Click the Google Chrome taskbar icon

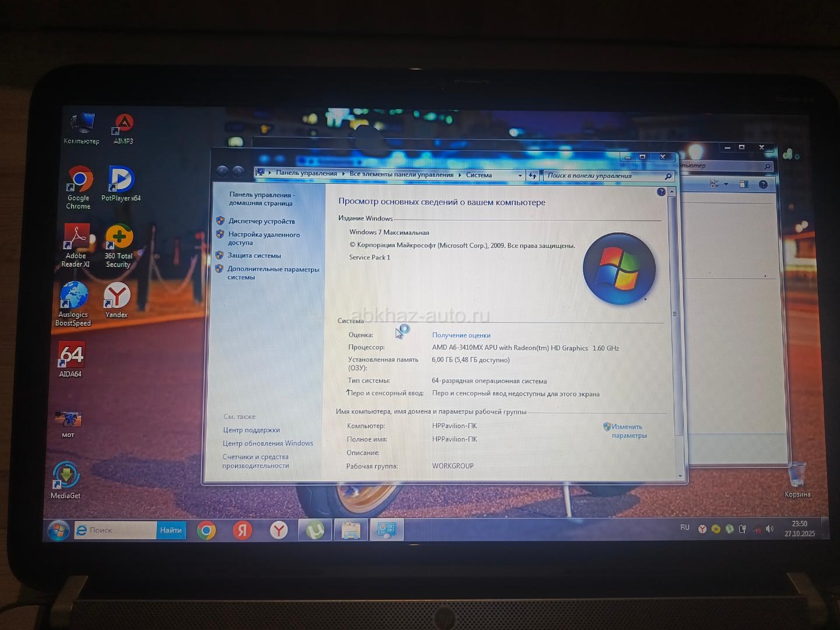(206, 530)
